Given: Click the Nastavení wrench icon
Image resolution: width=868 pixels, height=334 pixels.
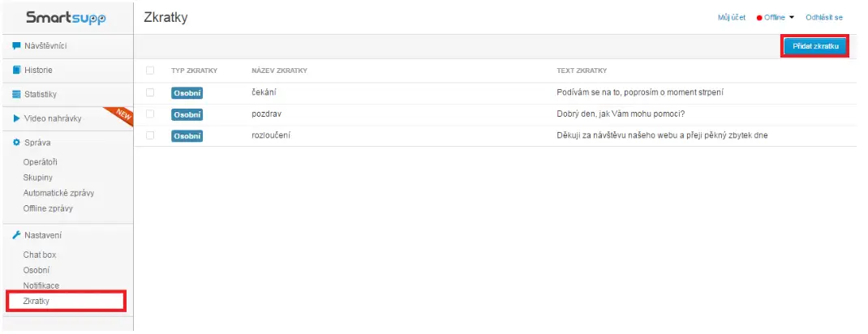Looking at the screenshot, I should click(x=16, y=235).
